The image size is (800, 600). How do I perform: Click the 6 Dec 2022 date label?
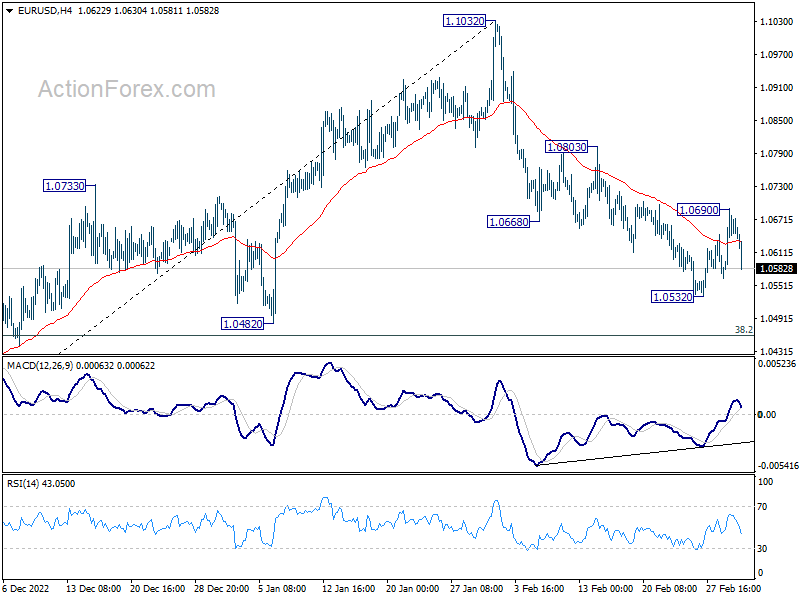point(26,589)
